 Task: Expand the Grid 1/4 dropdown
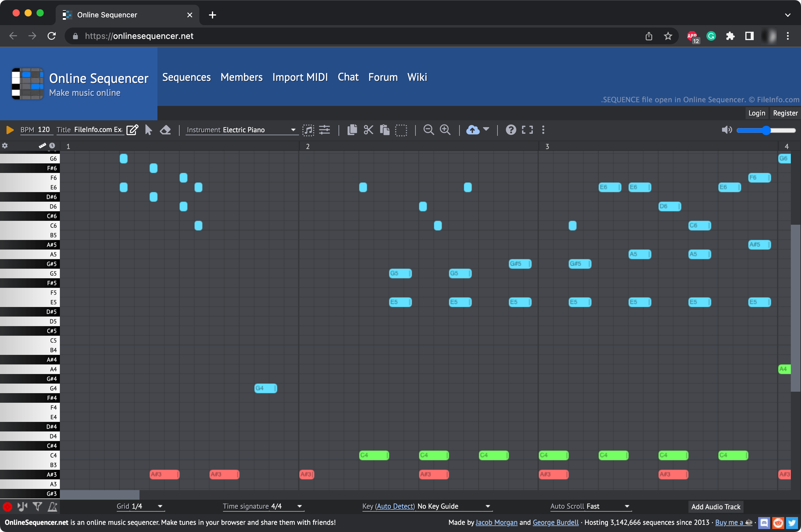[x=140, y=507]
